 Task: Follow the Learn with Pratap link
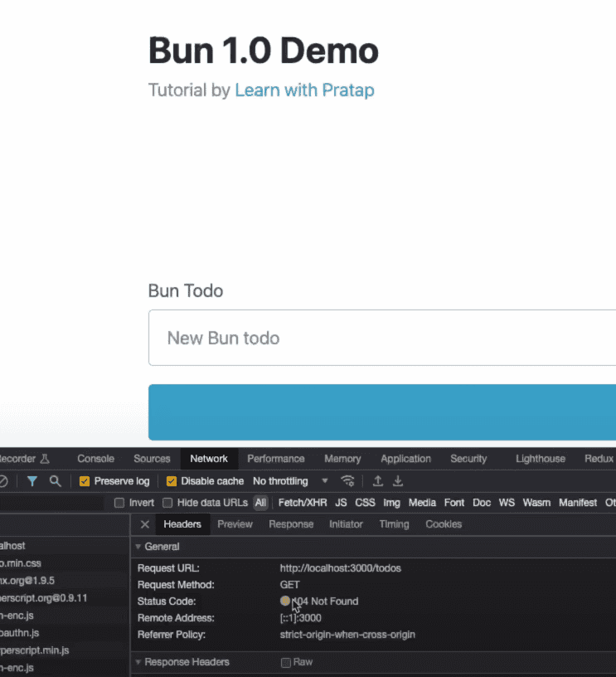(x=304, y=90)
